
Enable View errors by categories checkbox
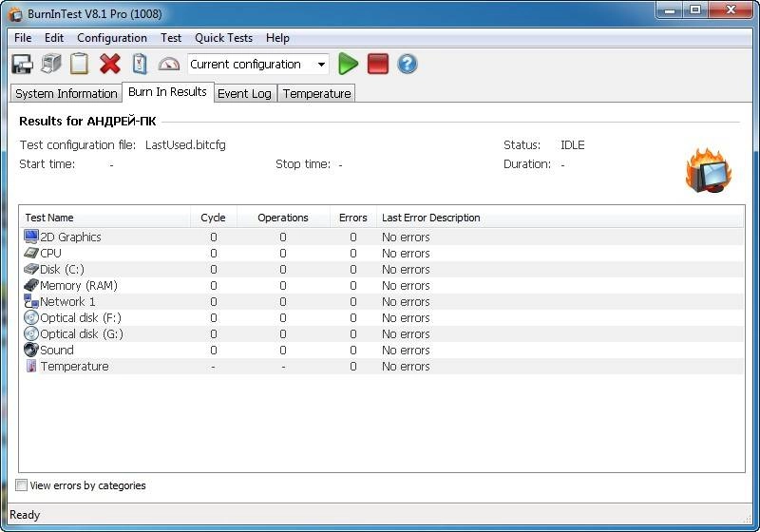(x=21, y=485)
